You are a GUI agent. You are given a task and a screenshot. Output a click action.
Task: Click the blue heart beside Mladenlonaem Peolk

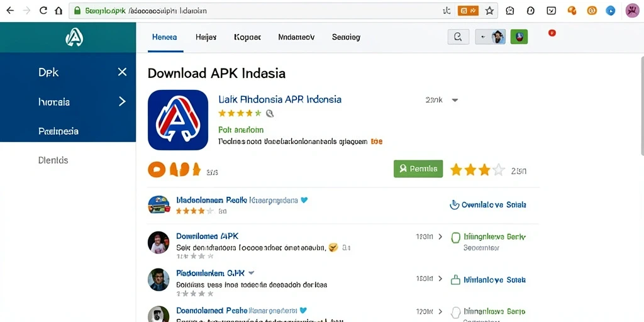[x=304, y=201]
